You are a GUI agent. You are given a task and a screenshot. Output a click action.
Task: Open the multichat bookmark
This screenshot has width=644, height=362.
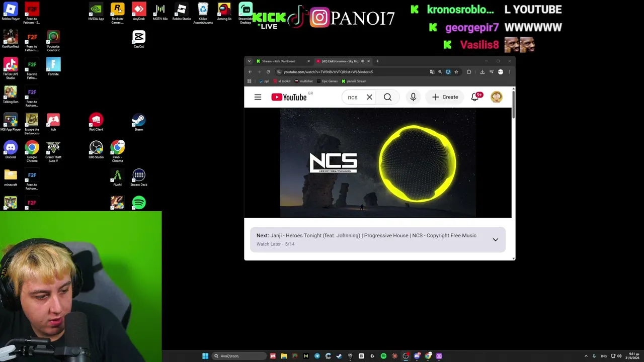pos(304,81)
